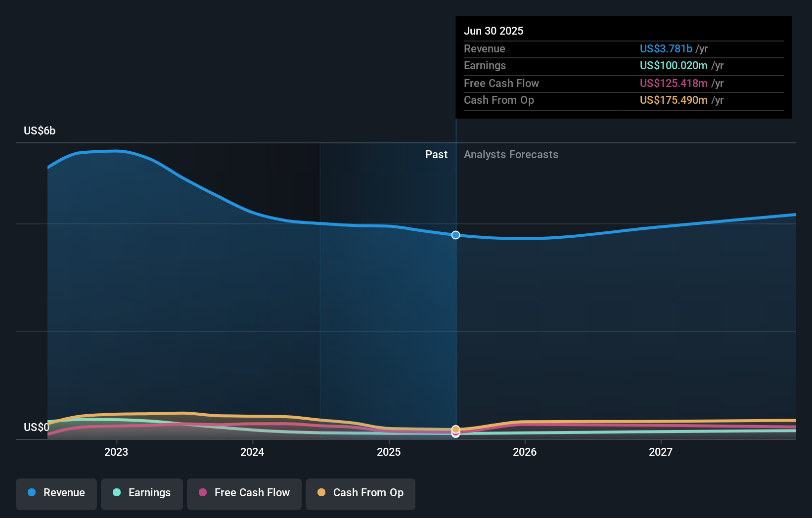Click the 2027 x-axis label
Screen dimensions: 812x518
[x=661, y=452]
